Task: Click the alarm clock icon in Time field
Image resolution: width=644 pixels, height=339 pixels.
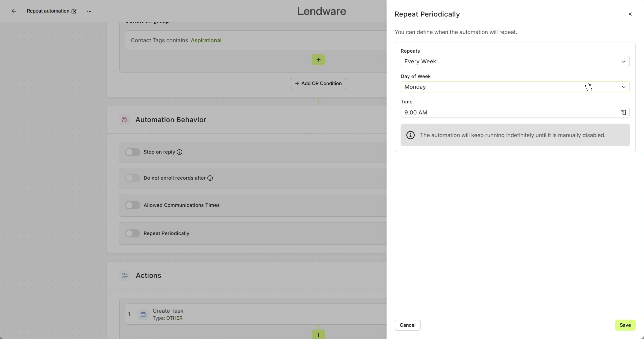Action: click(x=624, y=113)
